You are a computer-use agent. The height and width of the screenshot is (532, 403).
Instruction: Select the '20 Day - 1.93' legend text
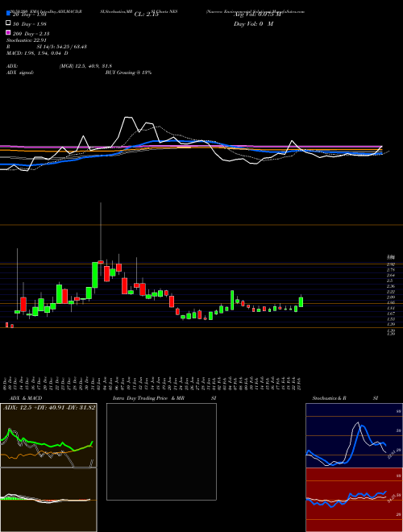[x=29, y=15]
